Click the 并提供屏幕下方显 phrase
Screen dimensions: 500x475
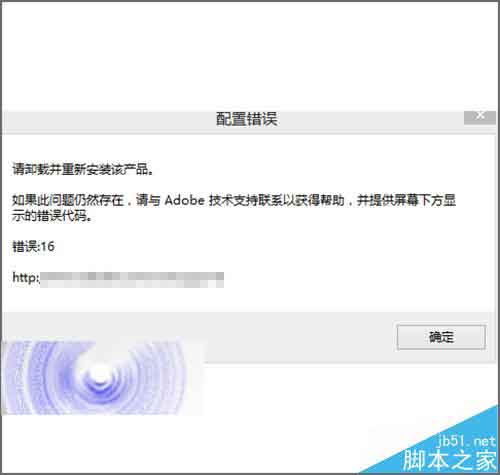tap(406, 200)
